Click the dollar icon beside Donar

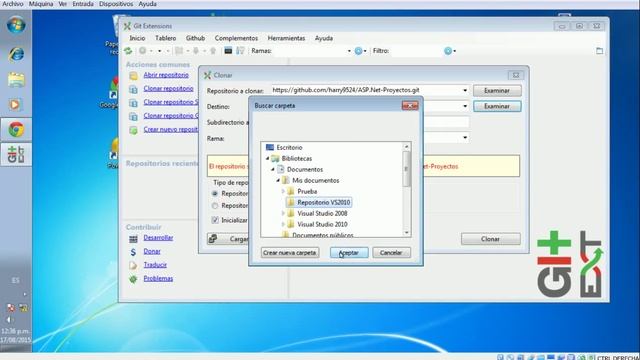click(x=133, y=252)
